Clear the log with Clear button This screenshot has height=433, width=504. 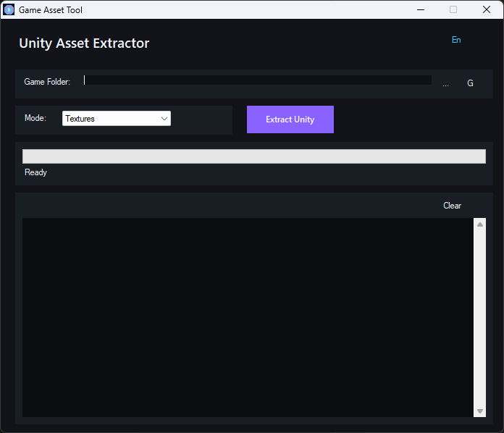coord(452,206)
